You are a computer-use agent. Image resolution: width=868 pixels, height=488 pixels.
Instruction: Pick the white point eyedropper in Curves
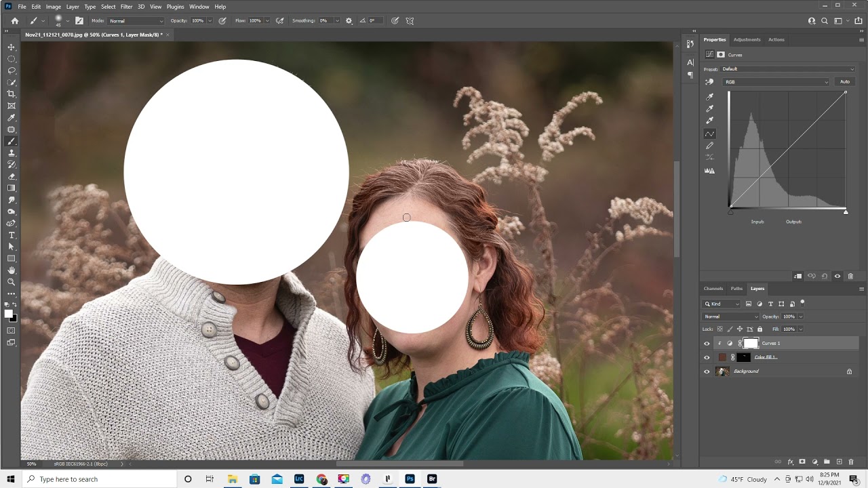pyautogui.click(x=710, y=121)
